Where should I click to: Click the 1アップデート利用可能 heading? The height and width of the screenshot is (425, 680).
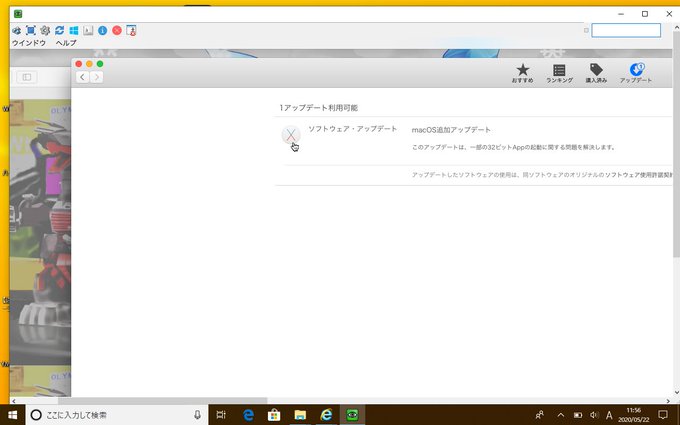[x=319, y=108]
